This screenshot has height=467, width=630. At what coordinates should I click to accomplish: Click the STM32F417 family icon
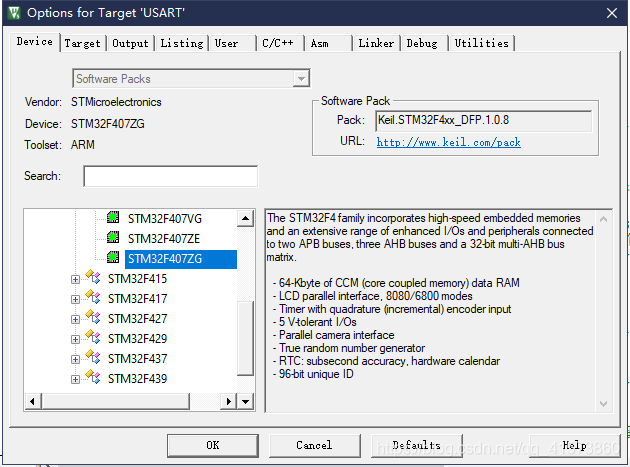click(93, 297)
